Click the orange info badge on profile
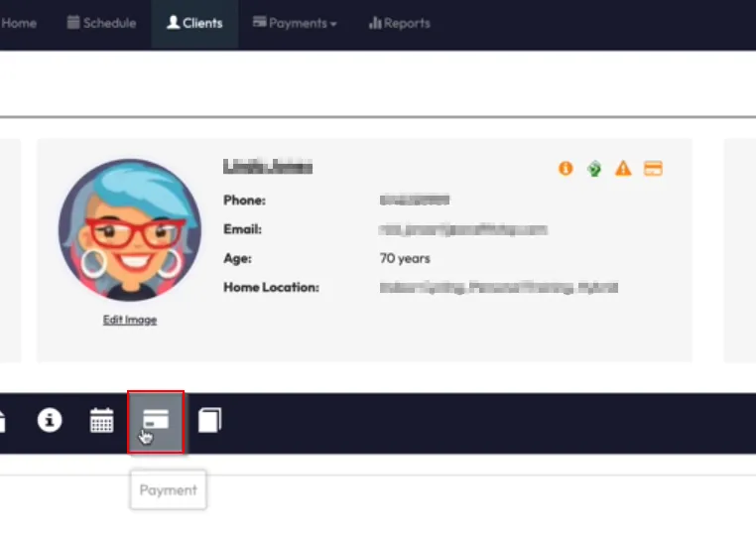 tap(566, 169)
